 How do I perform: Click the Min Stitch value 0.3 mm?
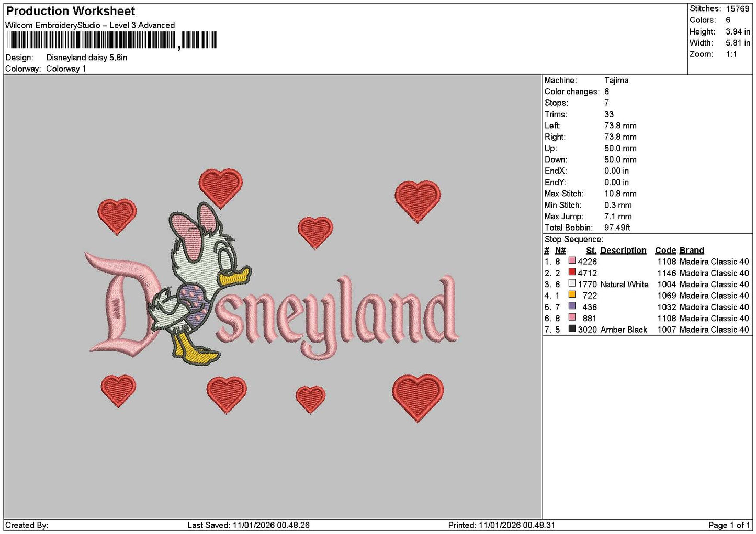coord(618,205)
